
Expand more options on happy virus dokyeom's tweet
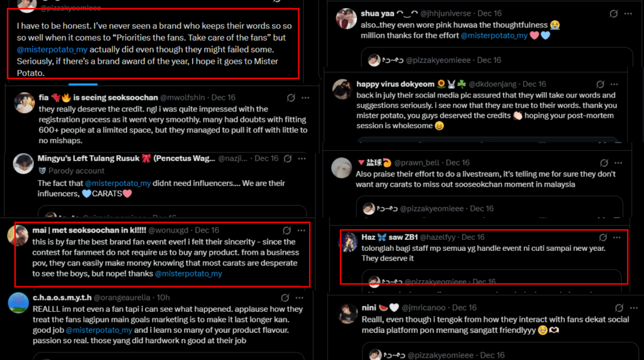tap(614, 84)
